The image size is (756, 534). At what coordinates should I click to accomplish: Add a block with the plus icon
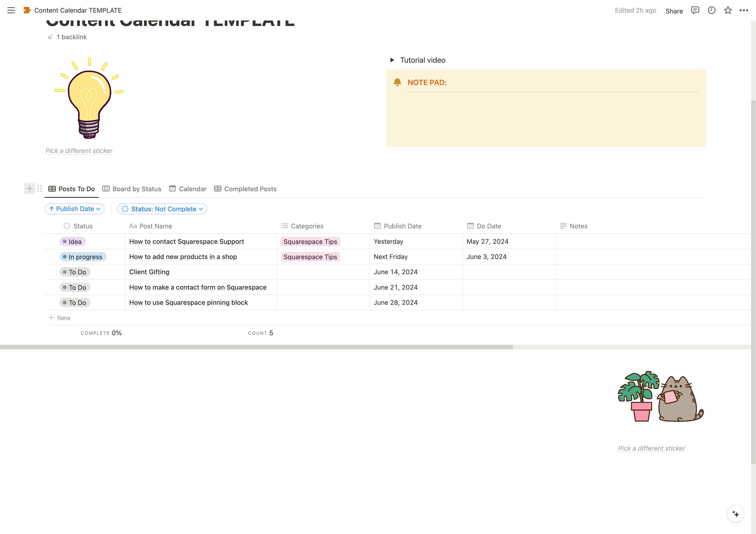click(x=30, y=188)
